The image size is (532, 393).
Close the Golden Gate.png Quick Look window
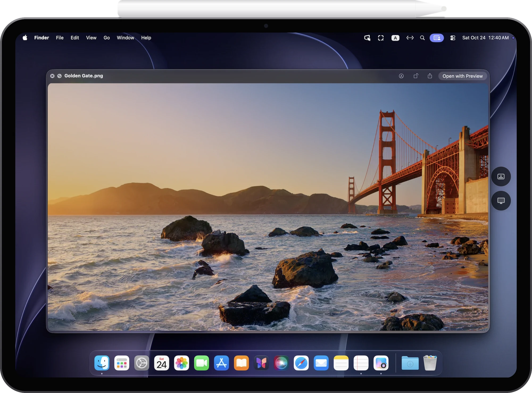(x=52, y=76)
